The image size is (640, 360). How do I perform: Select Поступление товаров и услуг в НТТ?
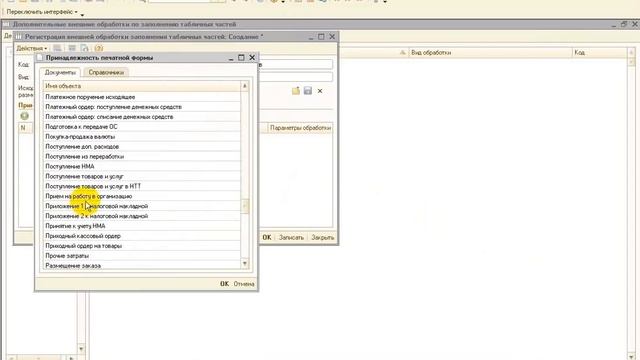click(x=142, y=186)
